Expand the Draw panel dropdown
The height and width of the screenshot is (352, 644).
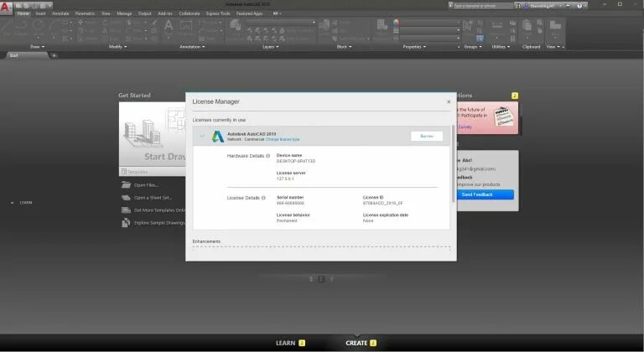(x=38, y=47)
